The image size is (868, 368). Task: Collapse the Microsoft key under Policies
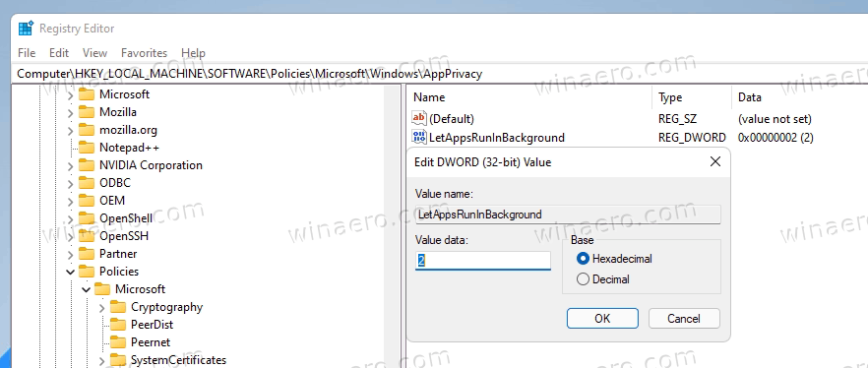(87, 289)
